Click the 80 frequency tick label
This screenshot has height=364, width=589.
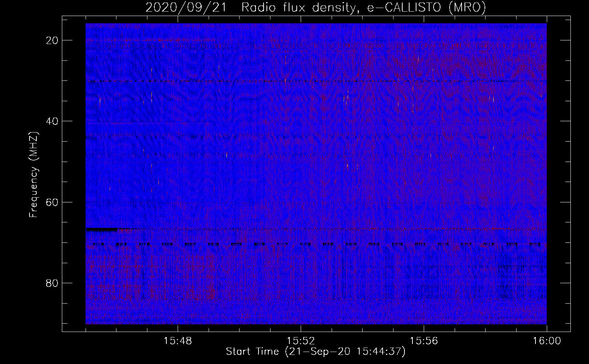(52, 283)
